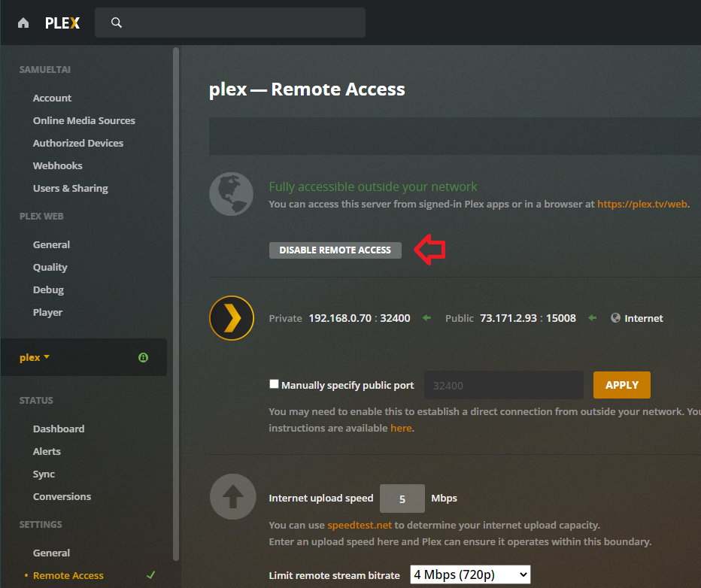Open the https://plex.tv/web link
701x588 pixels.
[x=642, y=205]
